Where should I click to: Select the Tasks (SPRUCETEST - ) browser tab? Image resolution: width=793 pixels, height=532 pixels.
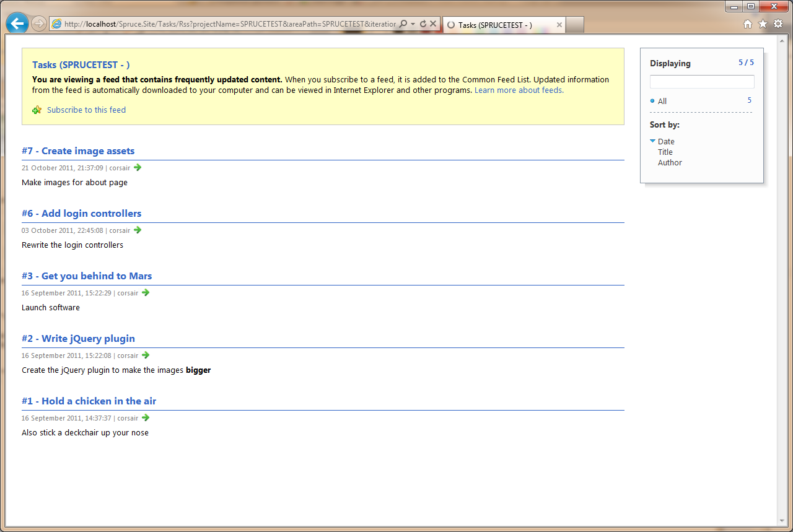pyautogui.click(x=504, y=25)
